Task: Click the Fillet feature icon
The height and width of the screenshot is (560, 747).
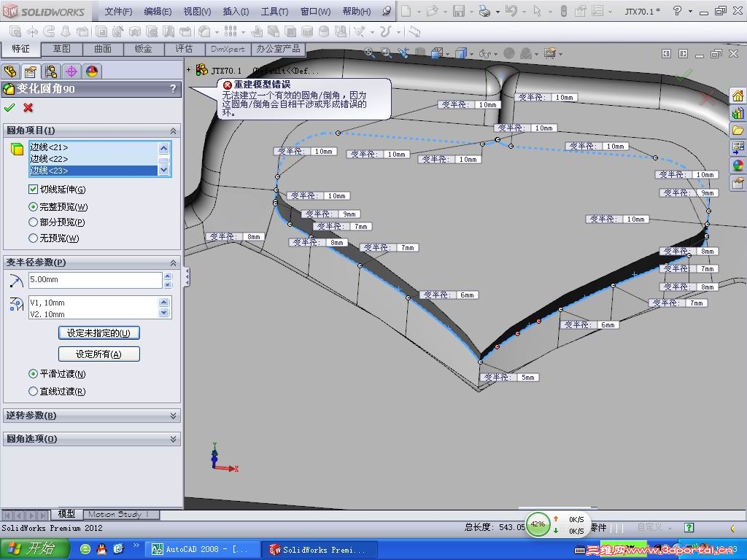Action: click(x=204, y=31)
